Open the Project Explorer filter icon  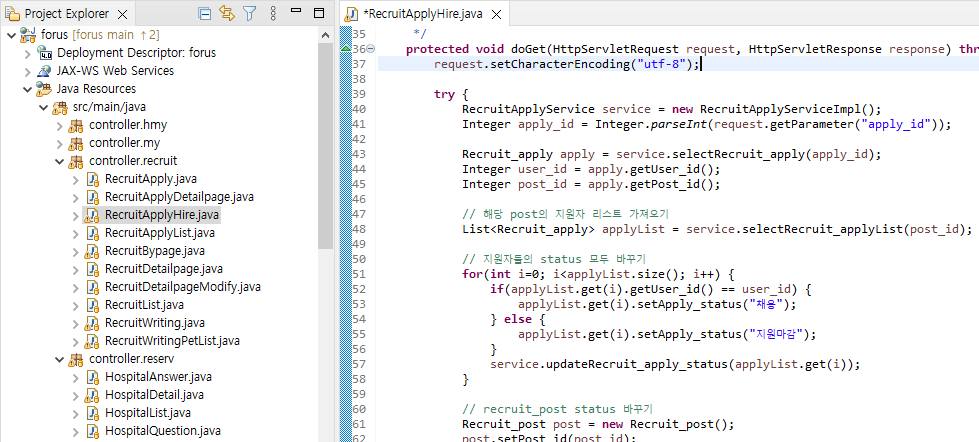pos(249,13)
